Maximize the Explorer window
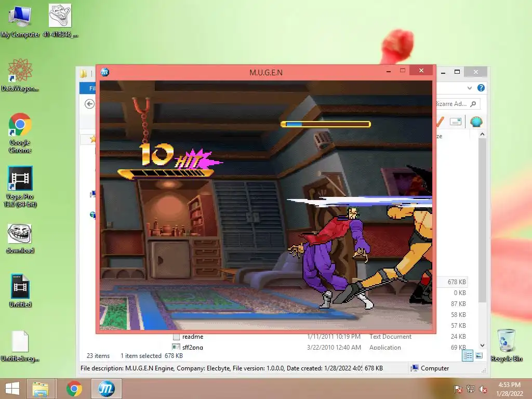 (x=457, y=72)
